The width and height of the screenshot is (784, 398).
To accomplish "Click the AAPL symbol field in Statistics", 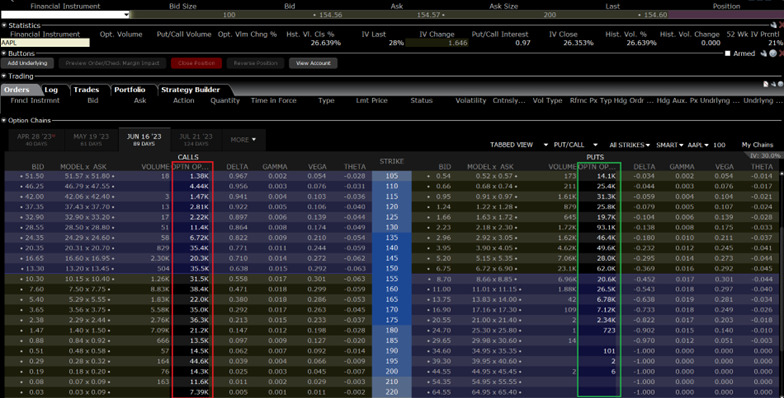I will (45, 43).
